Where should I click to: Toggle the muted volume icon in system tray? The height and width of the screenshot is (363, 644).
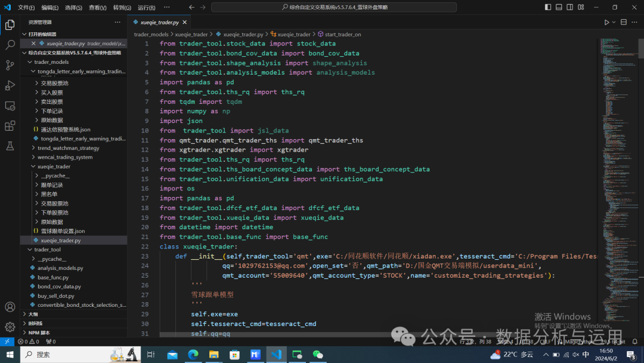[x=576, y=355]
